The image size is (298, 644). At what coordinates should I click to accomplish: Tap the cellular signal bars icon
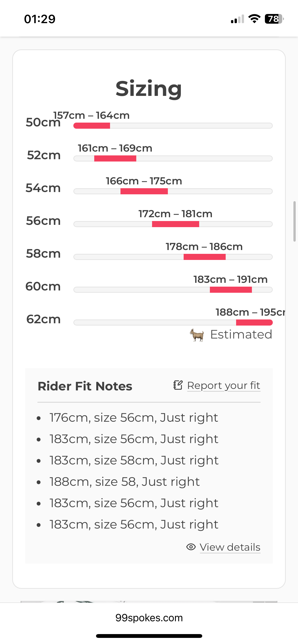pos(237,19)
